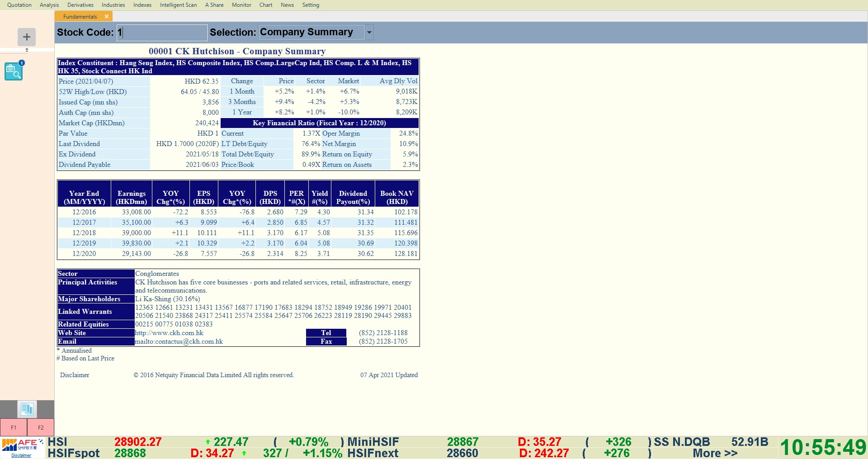Click the contactus@ckh.com.hk email link
This screenshot has height=459, width=868.
179,341
